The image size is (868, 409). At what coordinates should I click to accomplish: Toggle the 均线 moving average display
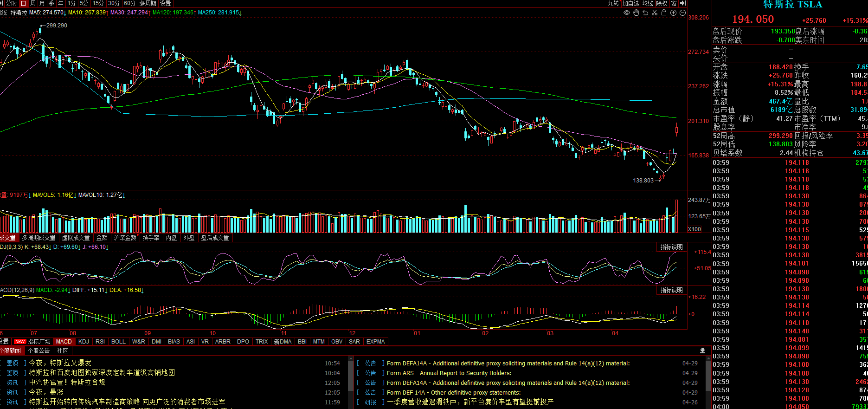click(x=648, y=3)
